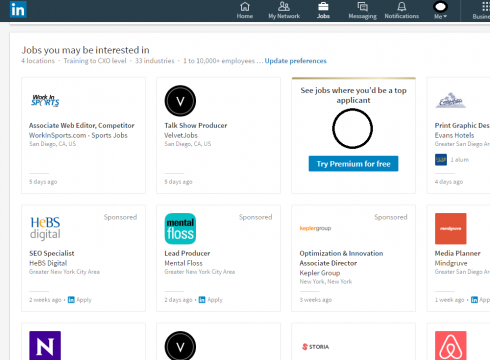Click '2 weeks ago' on SEO Specialist card
This screenshot has width=490, height=360.
point(45,300)
